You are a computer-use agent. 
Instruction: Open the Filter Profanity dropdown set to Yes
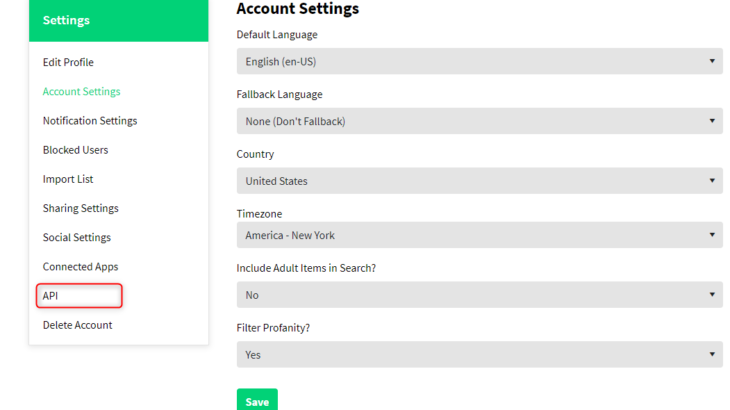coord(479,354)
